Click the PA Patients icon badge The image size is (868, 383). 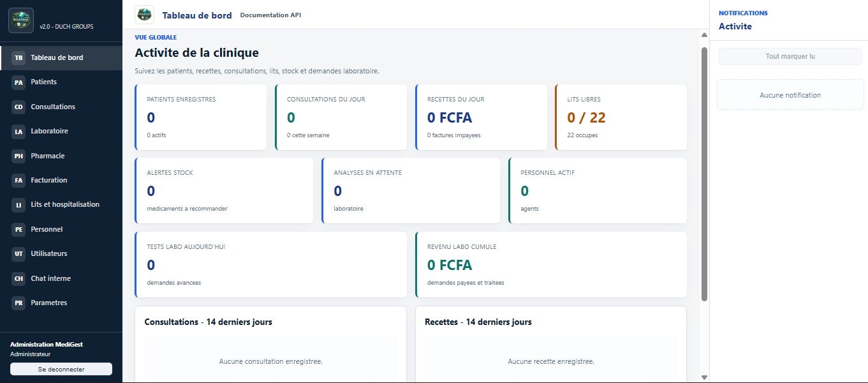pos(18,82)
